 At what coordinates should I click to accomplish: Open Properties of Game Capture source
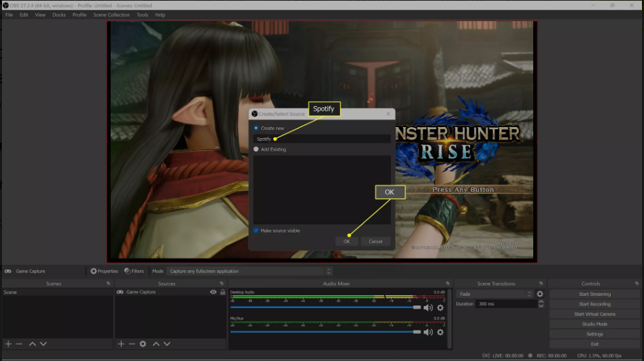104,271
